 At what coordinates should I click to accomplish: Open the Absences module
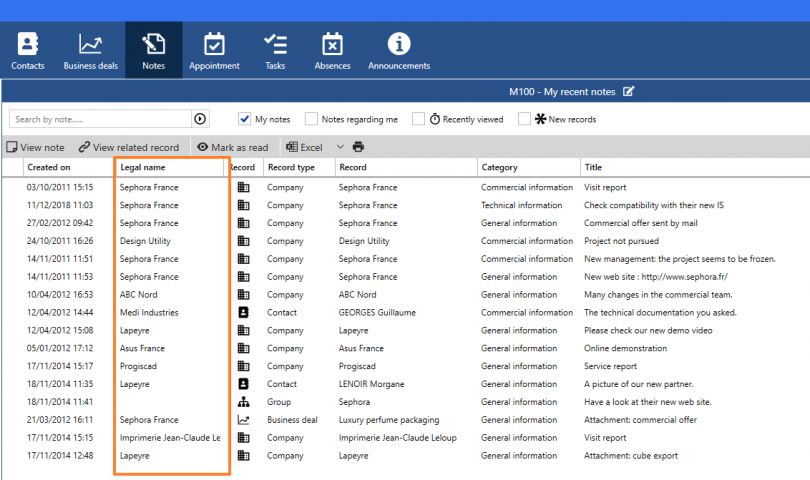point(332,51)
